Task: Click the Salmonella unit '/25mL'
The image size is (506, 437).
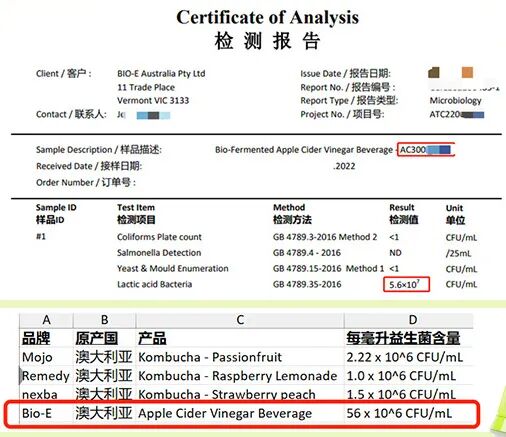Action: click(458, 253)
